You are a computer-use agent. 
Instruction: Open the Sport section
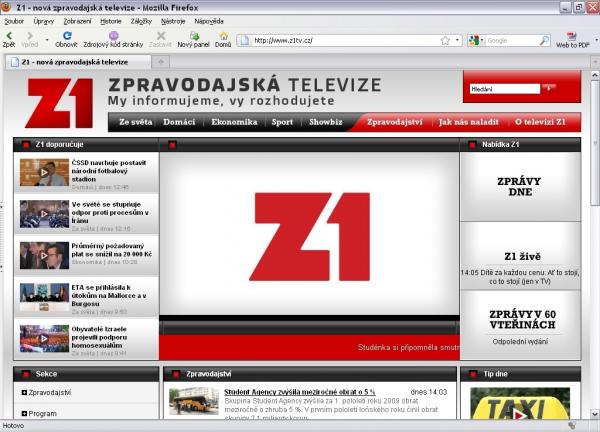point(282,122)
